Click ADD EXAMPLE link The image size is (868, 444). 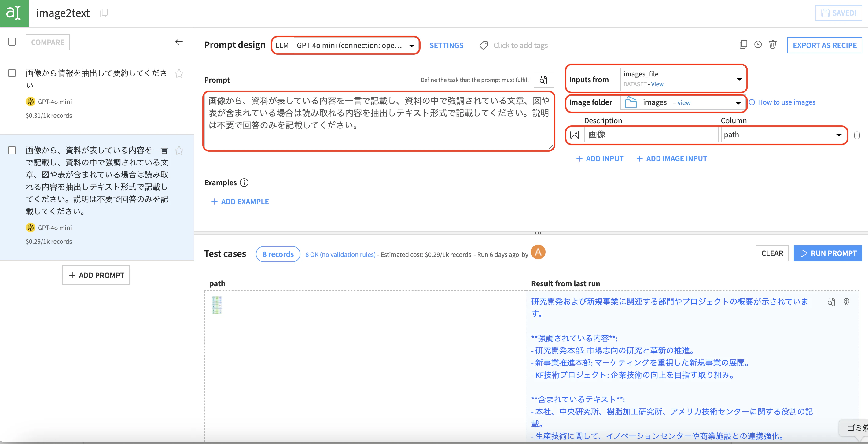pos(240,202)
